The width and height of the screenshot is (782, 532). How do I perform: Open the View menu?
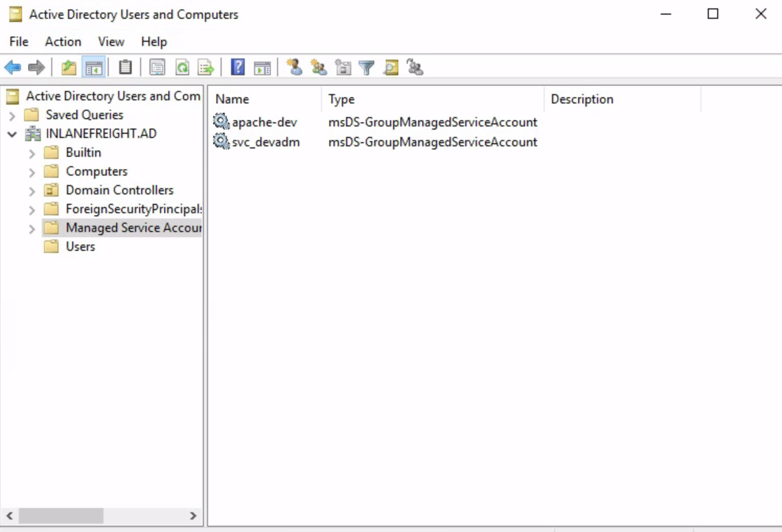(111, 42)
